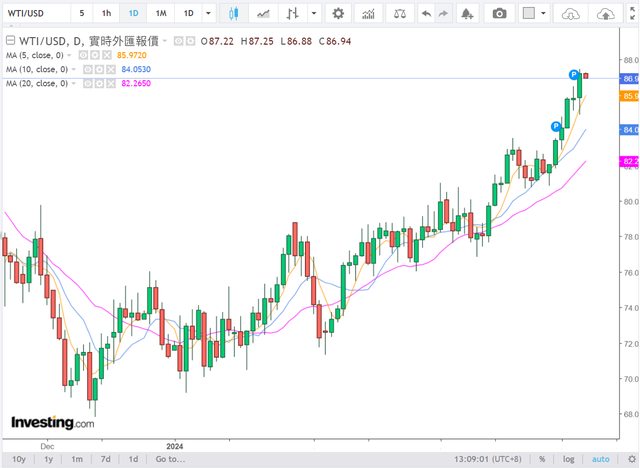Viewport: 640px width, 468px height.
Task: Select the 1h timeframe
Action: click(106, 14)
